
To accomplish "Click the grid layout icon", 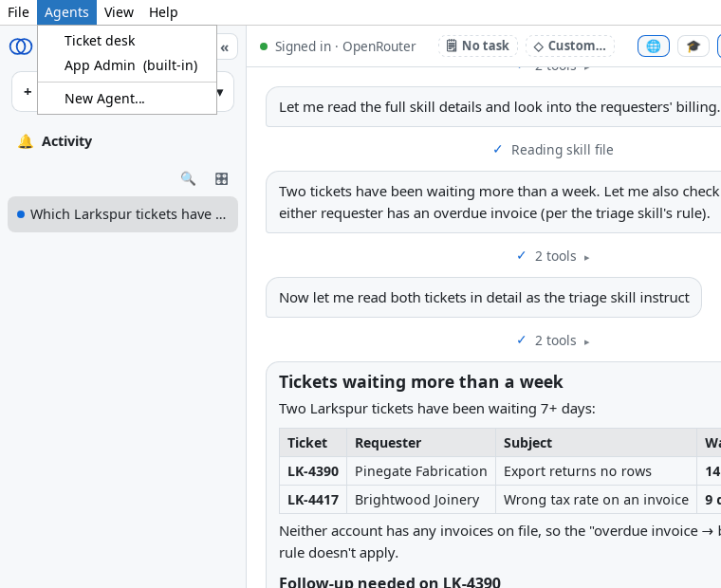I will click(x=222, y=178).
